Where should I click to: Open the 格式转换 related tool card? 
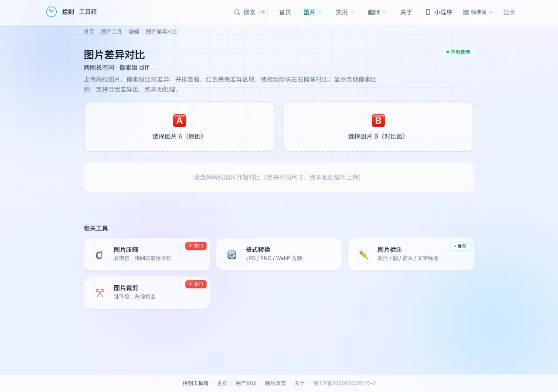[x=279, y=254]
